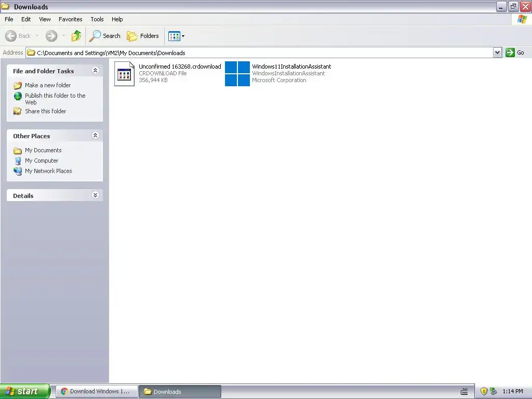
Task: Collapse the Other Places panel
Action: tap(96, 136)
